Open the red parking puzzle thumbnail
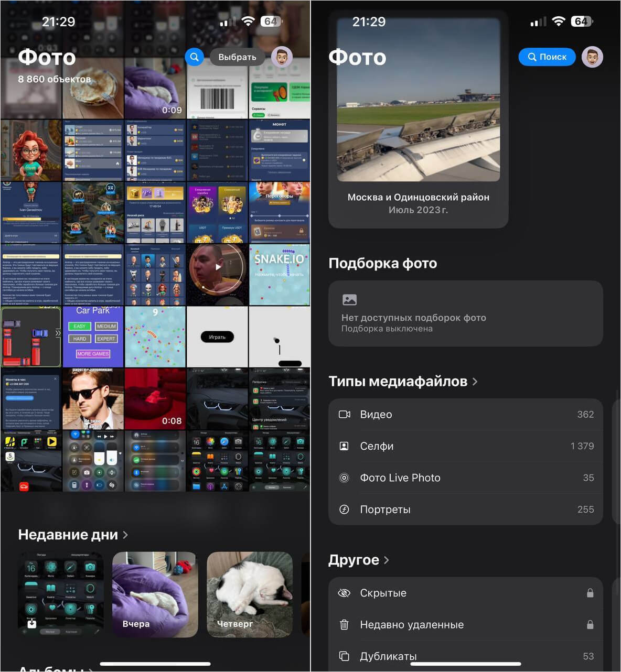 (31, 337)
